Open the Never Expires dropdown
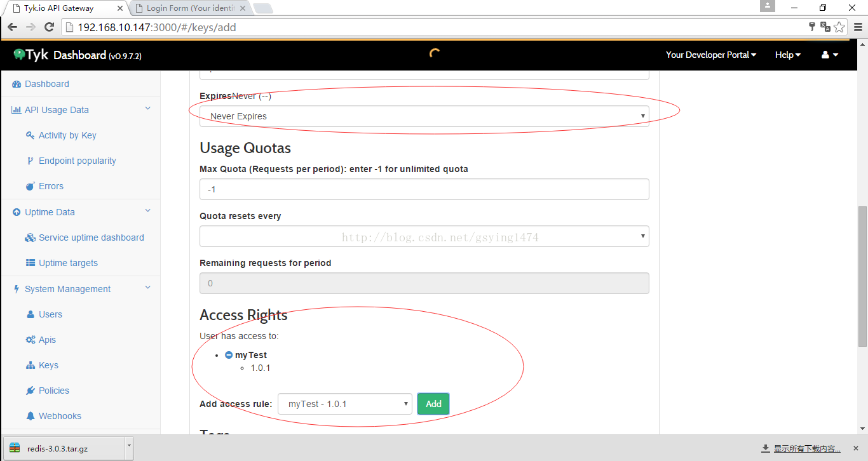 (x=424, y=116)
